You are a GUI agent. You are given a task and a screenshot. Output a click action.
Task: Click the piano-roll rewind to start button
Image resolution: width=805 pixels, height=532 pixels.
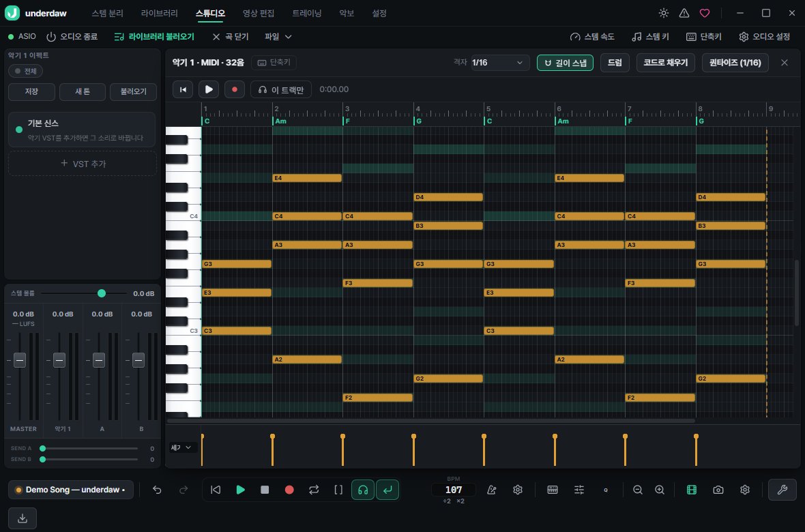(183, 89)
